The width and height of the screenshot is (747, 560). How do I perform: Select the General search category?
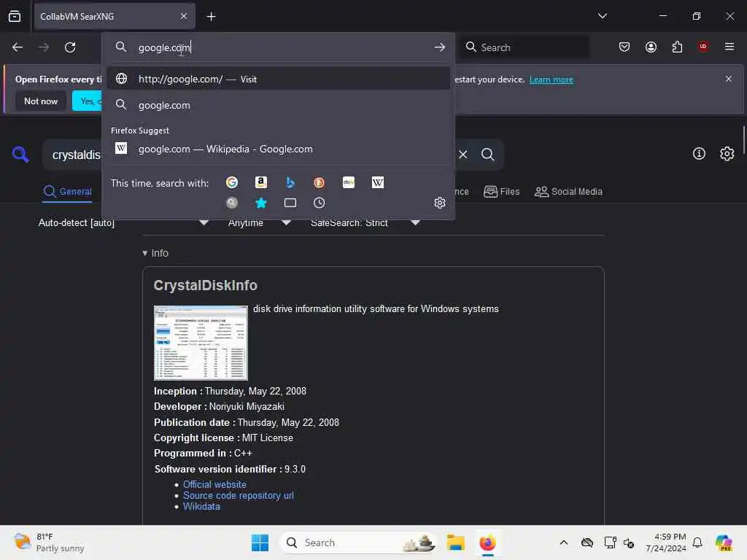click(67, 192)
